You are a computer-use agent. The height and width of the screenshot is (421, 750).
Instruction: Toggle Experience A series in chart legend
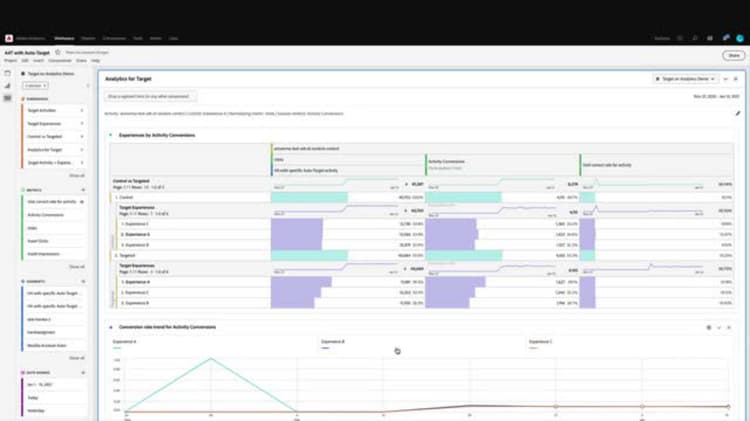[124, 342]
